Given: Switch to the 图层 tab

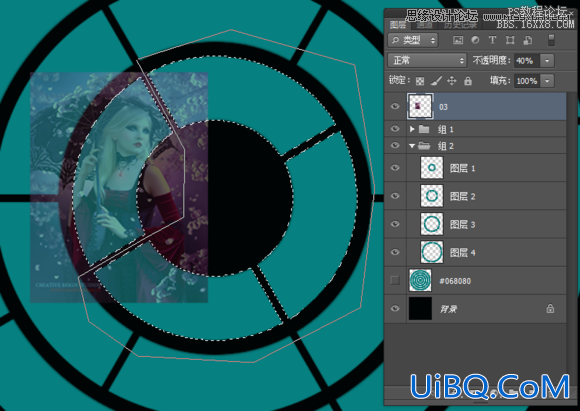Looking at the screenshot, I should 398,25.
